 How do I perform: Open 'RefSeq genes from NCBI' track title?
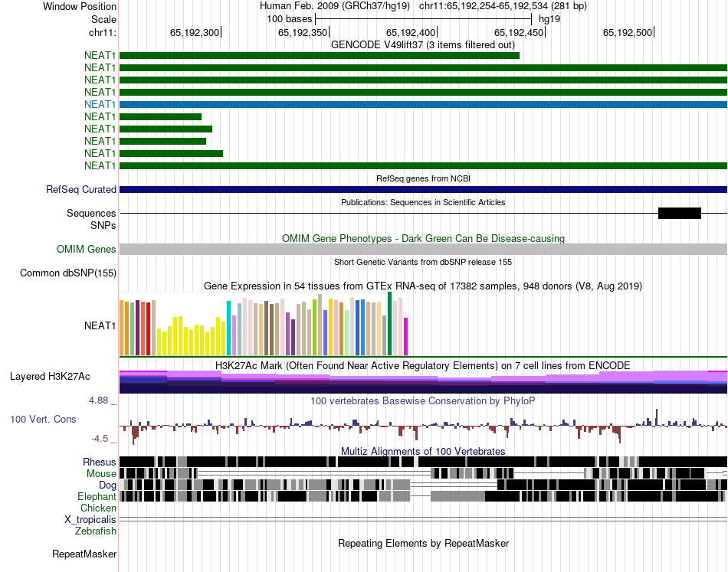coord(423,178)
